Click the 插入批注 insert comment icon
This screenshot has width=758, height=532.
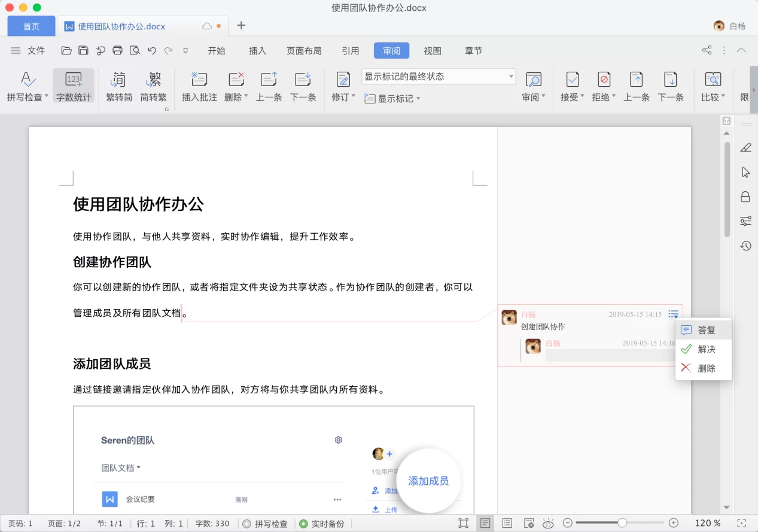coord(199,80)
